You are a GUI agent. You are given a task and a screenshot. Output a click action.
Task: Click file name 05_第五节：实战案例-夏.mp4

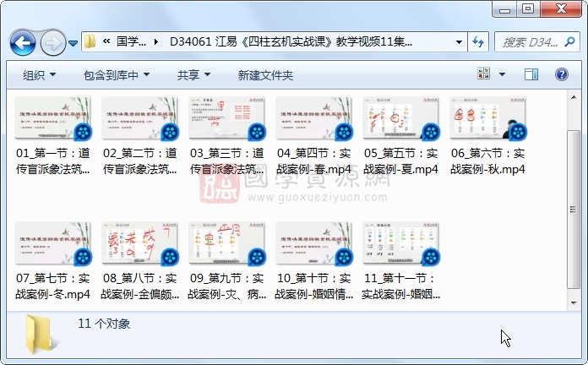point(401,161)
